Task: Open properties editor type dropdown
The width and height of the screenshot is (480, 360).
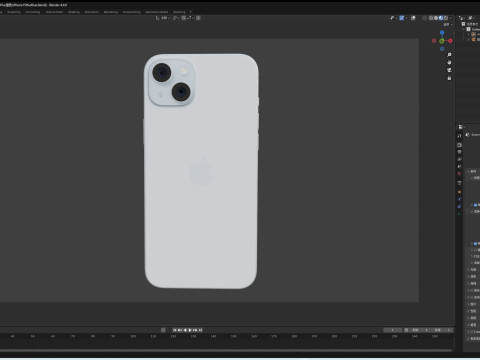Action: coord(461,127)
